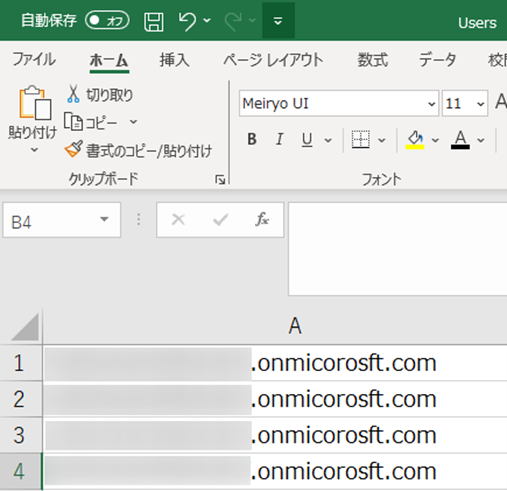Open the ファイル tab
Image resolution: width=507 pixels, height=491 pixels.
34,60
